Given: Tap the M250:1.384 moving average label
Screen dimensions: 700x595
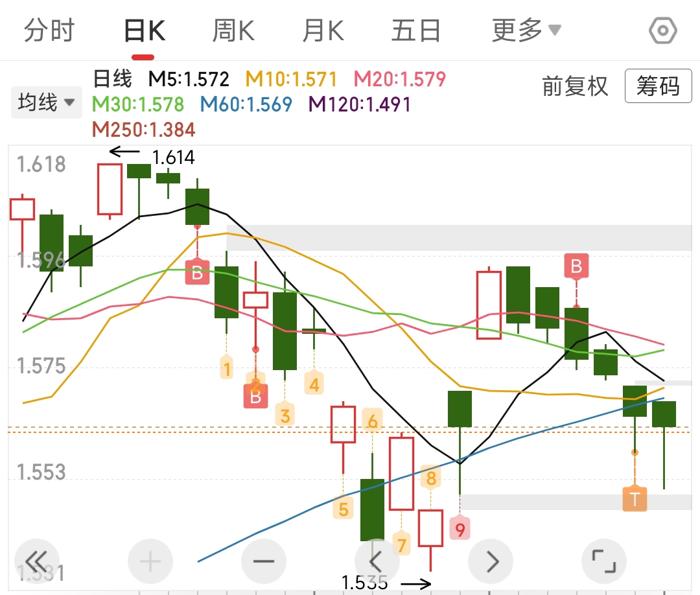Looking at the screenshot, I should 143,130.
